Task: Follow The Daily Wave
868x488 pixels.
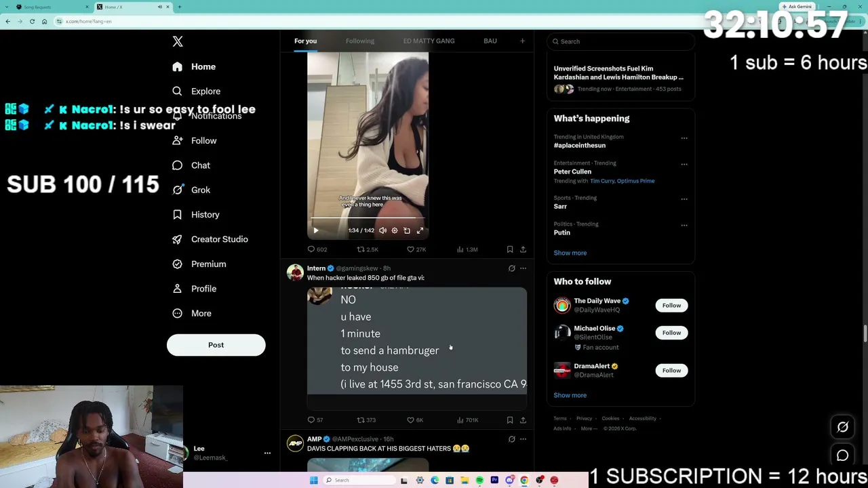Action: pyautogui.click(x=671, y=306)
